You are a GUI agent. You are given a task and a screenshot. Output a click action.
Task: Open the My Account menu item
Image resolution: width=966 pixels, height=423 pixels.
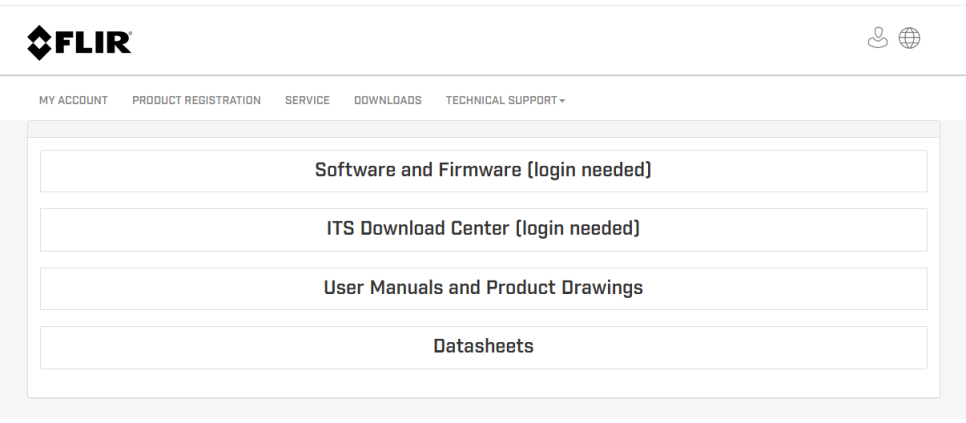tap(73, 100)
